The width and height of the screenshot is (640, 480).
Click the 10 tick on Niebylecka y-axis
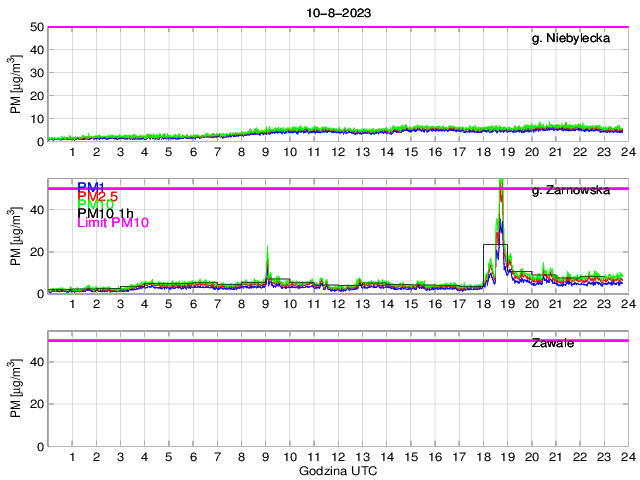click(x=37, y=119)
